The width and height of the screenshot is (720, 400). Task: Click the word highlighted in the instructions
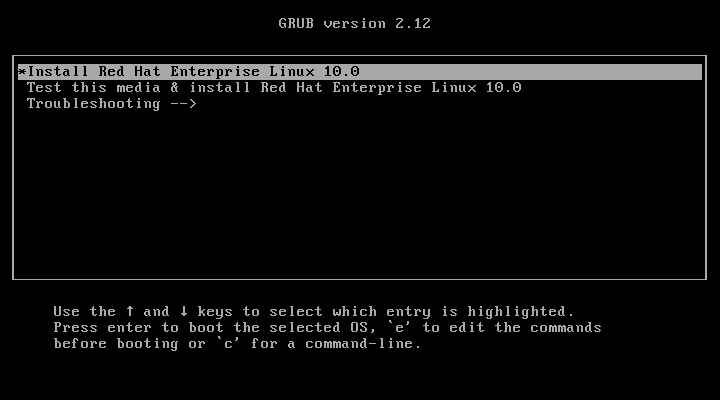pyautogui.click(x=517, y=312)
